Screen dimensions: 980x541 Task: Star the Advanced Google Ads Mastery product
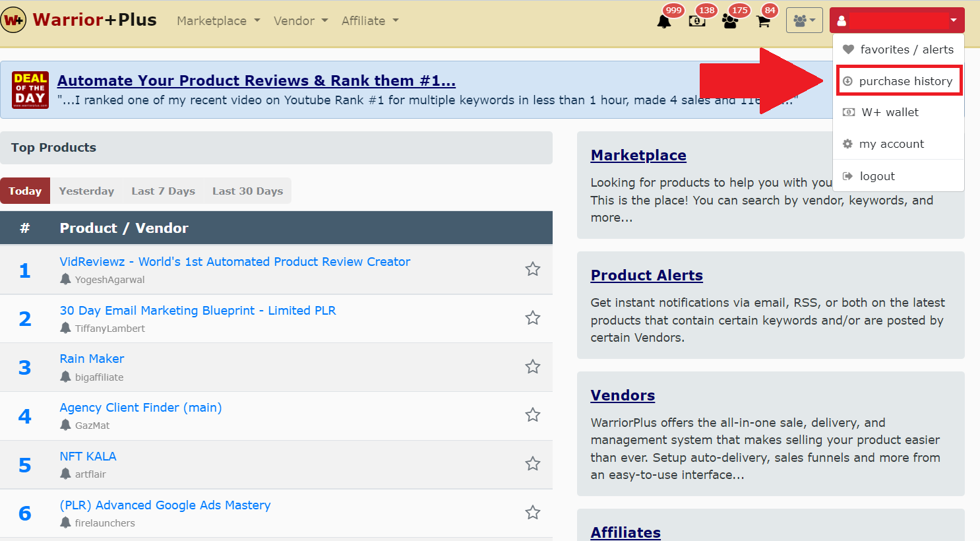tap(533, 513)
